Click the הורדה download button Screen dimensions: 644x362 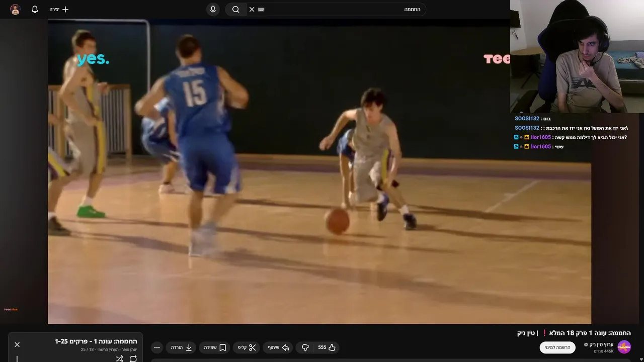tap(182, 347)
